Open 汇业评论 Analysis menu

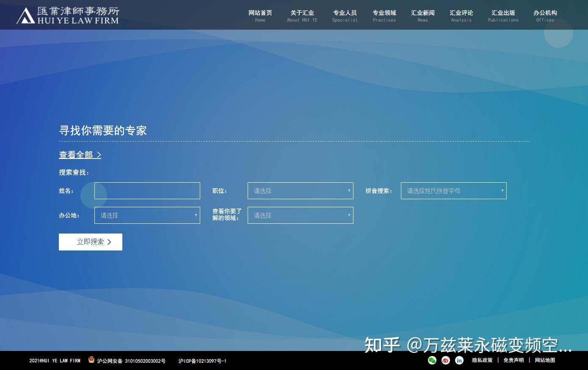[x=461, y=16]
